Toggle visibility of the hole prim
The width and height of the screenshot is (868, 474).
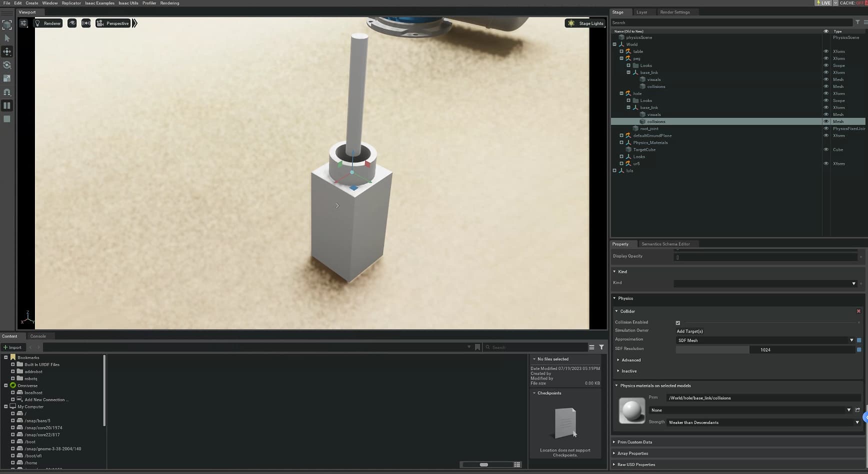coord(826,93)
